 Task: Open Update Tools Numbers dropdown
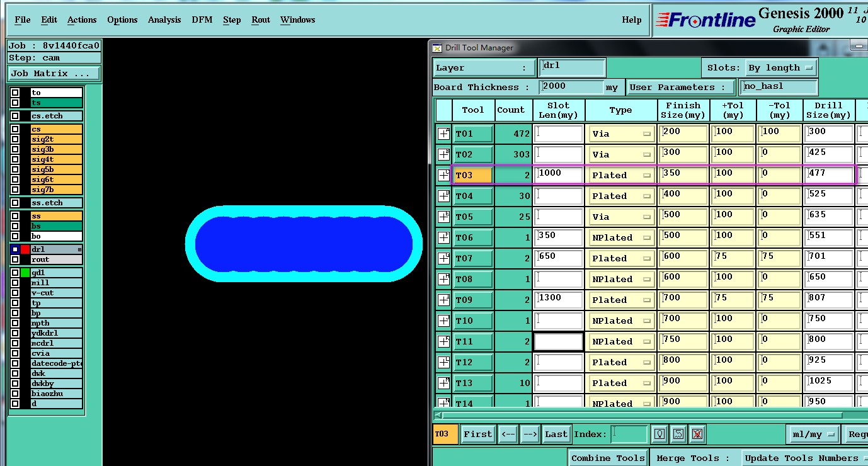[x=804, y=458]
